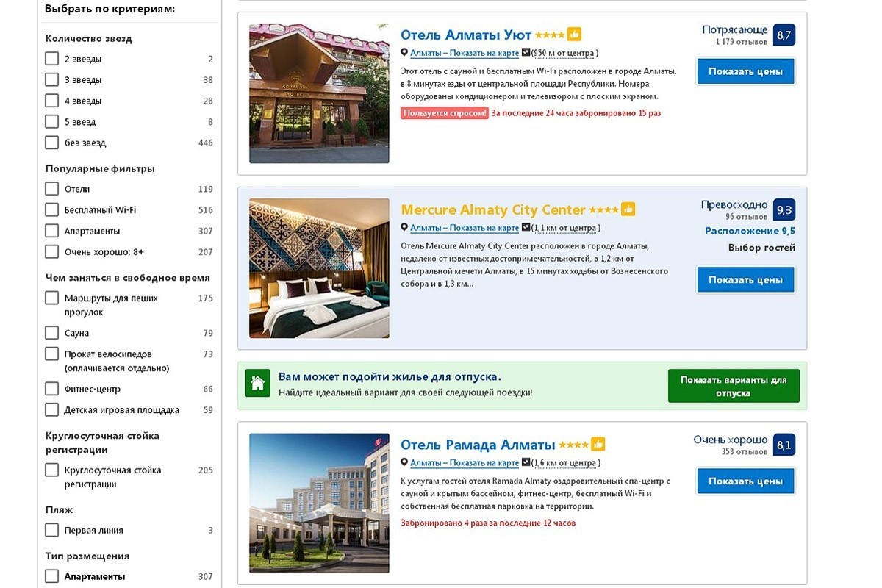This screenshot has height=588, width=882.
Task: Check the 'Круглосуточная стойка регистрации' filter box
Action: [x=51, y=470]
